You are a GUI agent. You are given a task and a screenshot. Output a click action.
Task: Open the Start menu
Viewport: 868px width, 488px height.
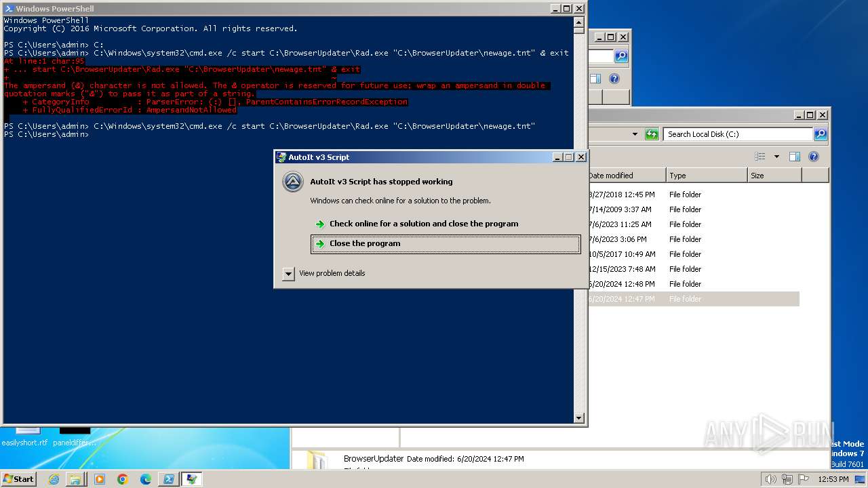(x=19, y=479)
